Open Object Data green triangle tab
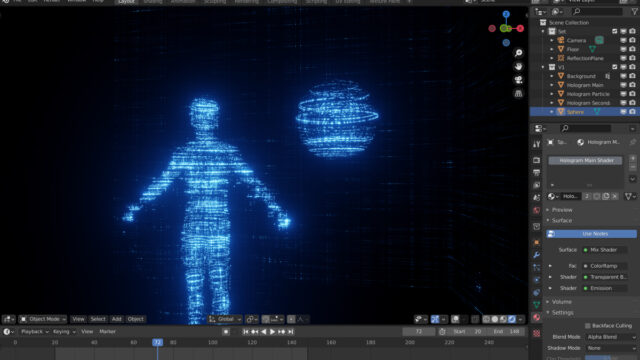Image resolution: width=640 pixels, height=360 pixels. pyautogui.click(x=536, y=304)
